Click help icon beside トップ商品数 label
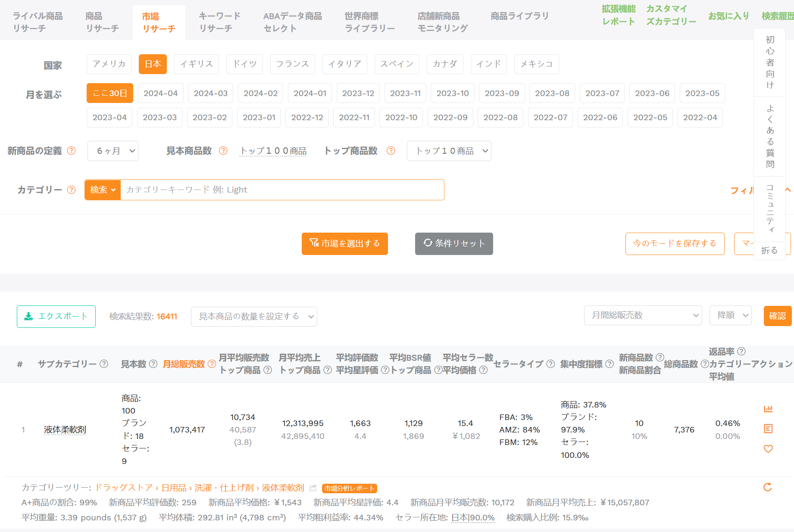 pyautogui.click(x=391, y=151)
